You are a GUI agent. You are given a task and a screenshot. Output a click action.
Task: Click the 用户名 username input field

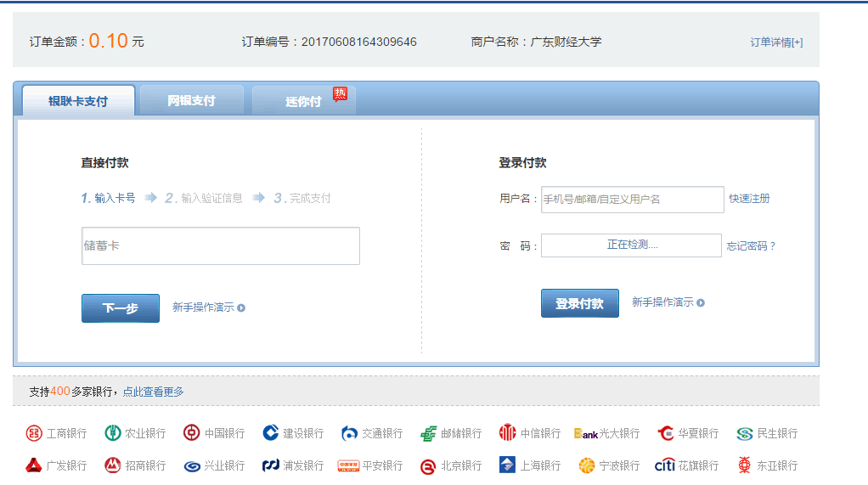(632, 199)
